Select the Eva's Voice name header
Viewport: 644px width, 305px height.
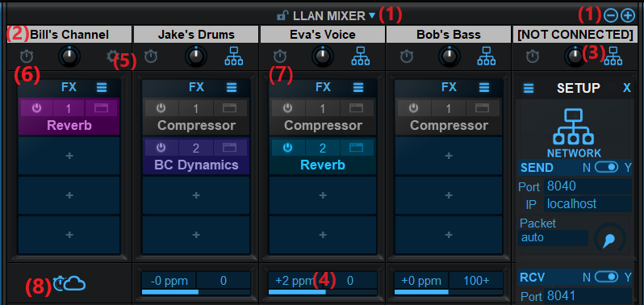323,35
